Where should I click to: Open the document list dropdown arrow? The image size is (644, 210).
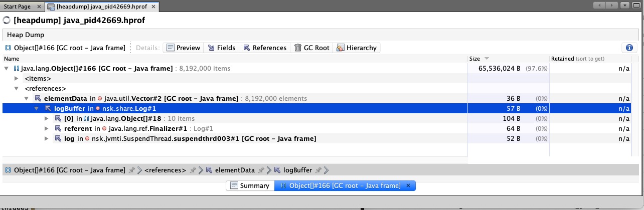coord(624,6)
